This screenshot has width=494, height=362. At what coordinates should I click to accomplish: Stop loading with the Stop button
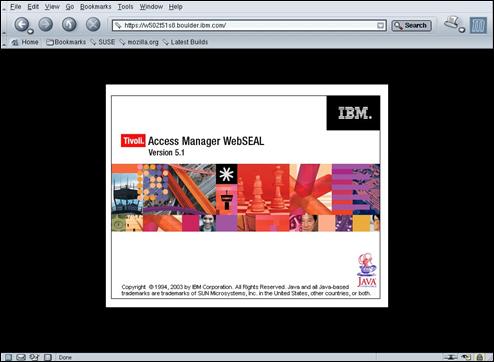tap(93, 24)
